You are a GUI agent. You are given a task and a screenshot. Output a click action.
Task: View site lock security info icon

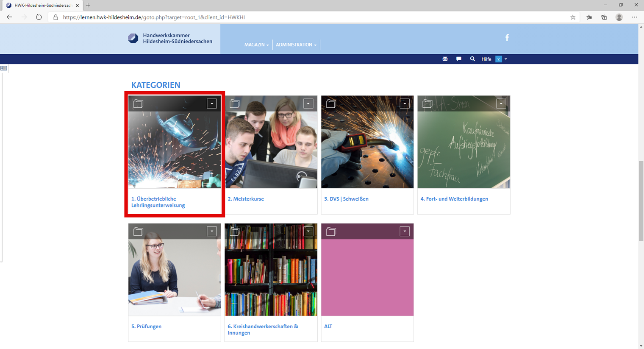click(x=56, y=17)
